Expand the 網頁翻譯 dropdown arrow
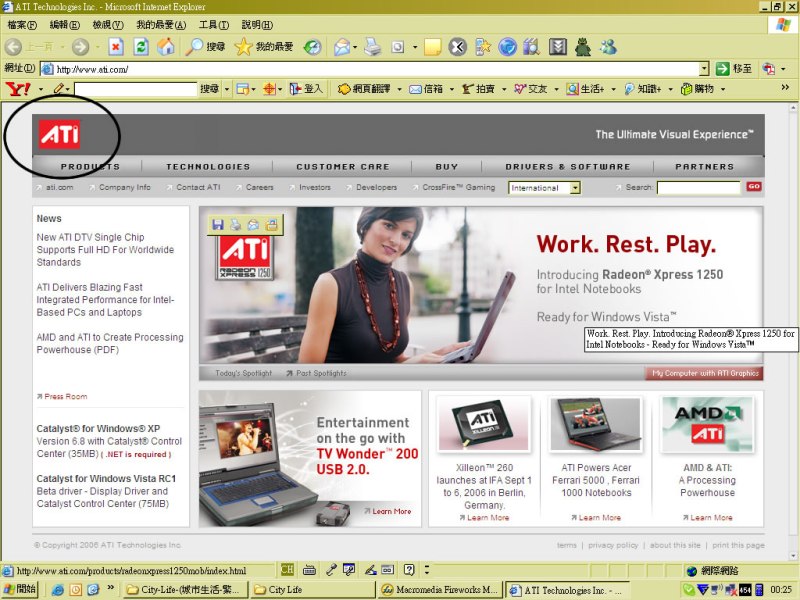Screen dimensions: 800x600 pyautogui.click(x=399, y=89)
